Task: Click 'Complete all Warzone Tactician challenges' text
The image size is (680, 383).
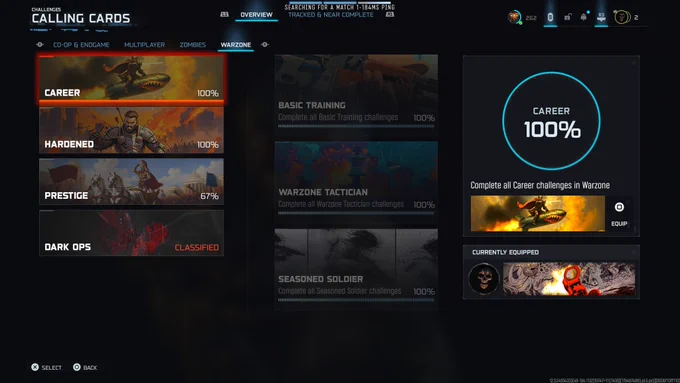Action: pos(341,204)
